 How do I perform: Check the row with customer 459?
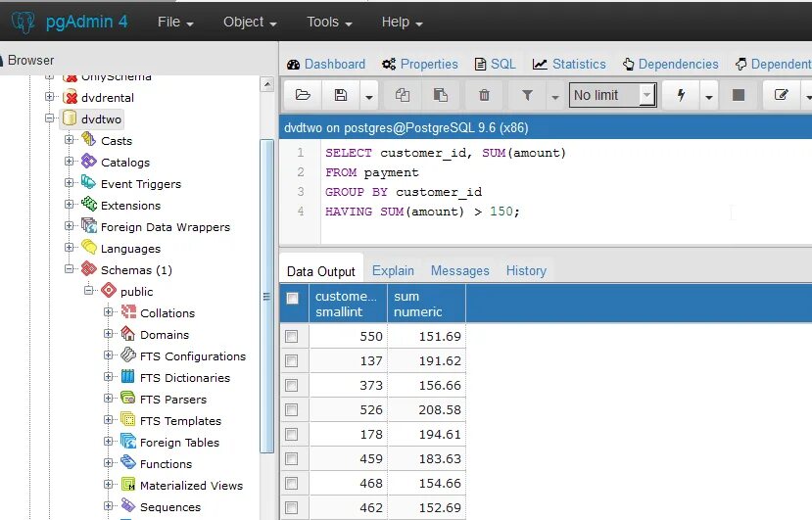coord(292,459)
